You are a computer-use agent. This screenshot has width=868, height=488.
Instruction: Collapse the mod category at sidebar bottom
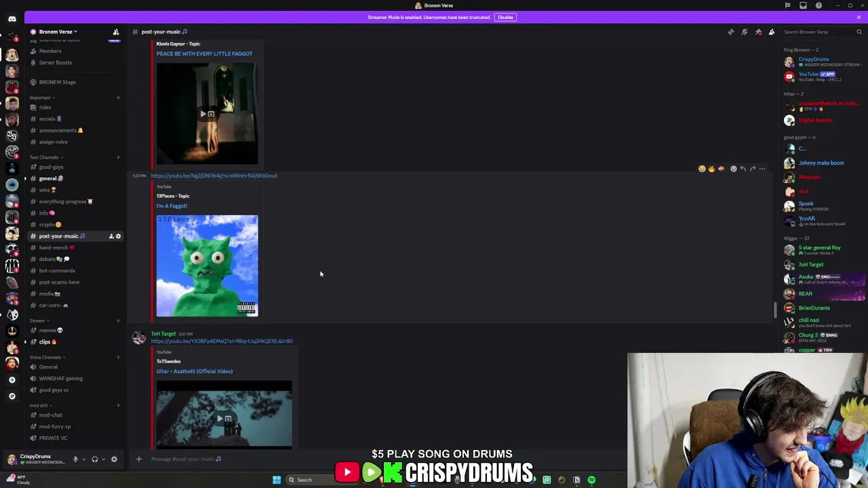coord(40,405)
